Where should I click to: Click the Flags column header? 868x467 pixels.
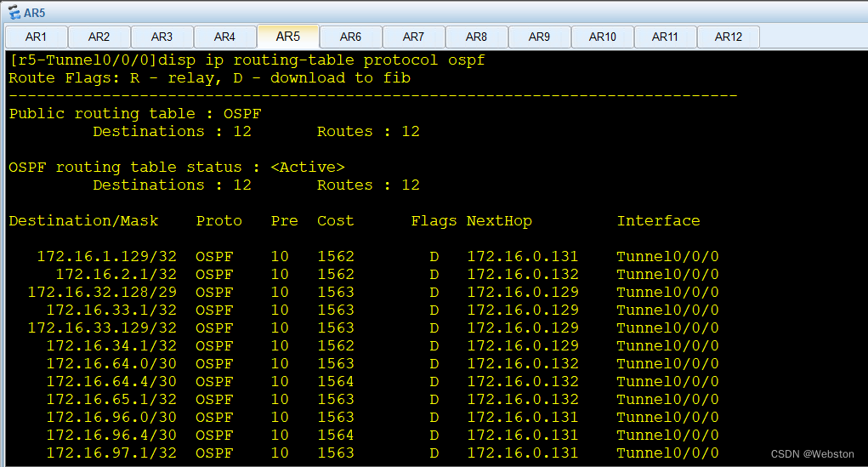coord(434,221)
